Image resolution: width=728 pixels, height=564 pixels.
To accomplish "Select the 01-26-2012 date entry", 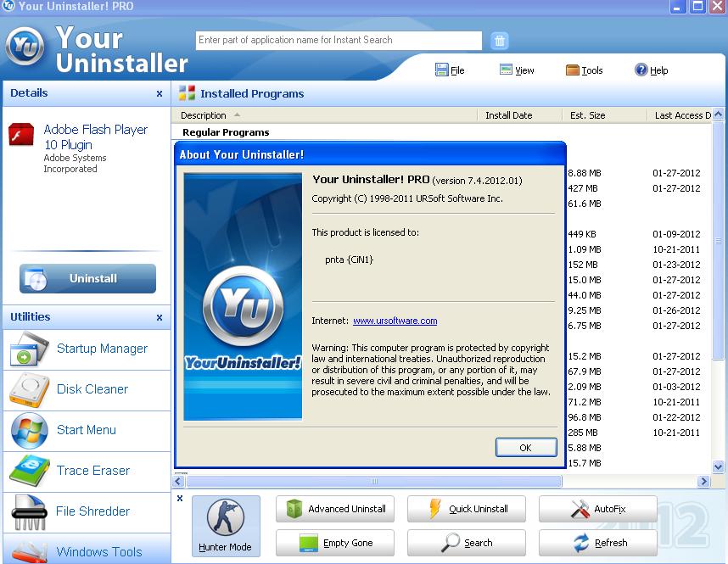I will click(x=676, y=310).
